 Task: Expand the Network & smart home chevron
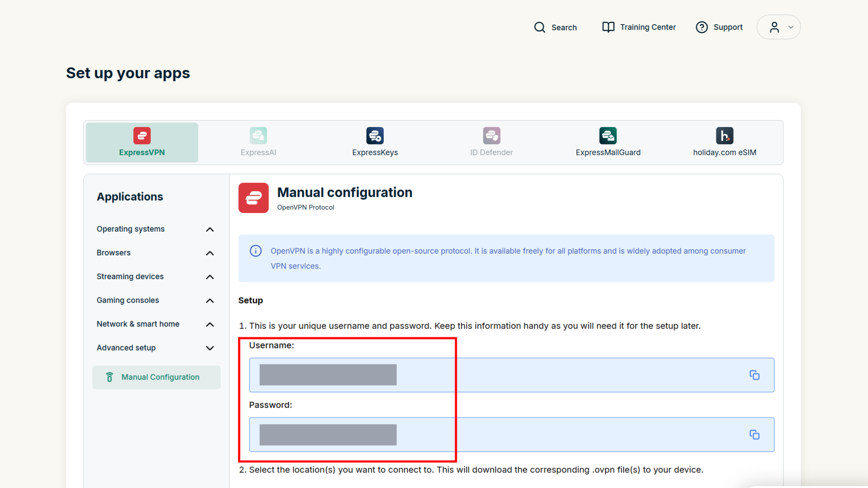click(210, 324)
